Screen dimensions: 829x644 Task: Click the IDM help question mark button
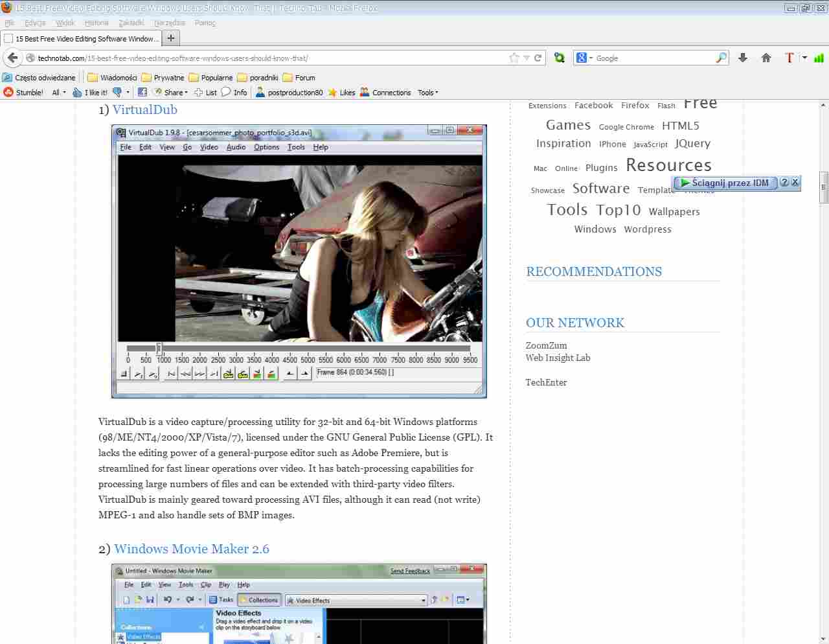[x=784, y=183]
